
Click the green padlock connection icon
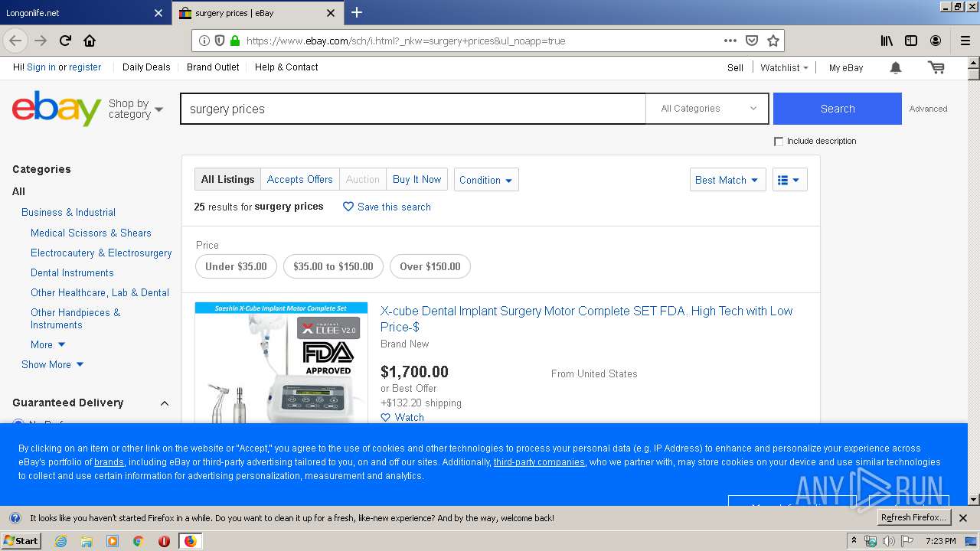[x=235, y=41]
